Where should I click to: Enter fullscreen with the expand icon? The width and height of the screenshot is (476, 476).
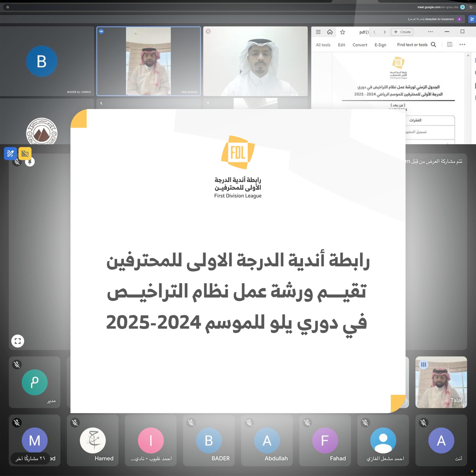(x=18, y=341)
